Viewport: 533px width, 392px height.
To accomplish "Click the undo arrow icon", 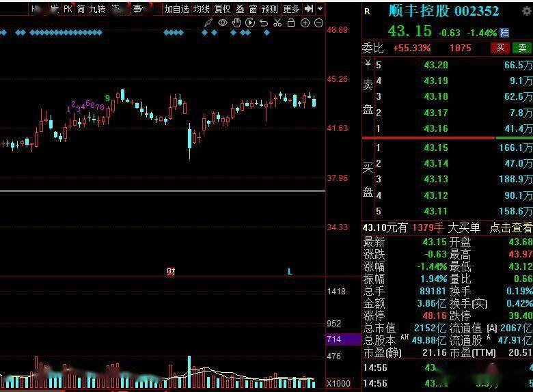I will click(264, 23).
